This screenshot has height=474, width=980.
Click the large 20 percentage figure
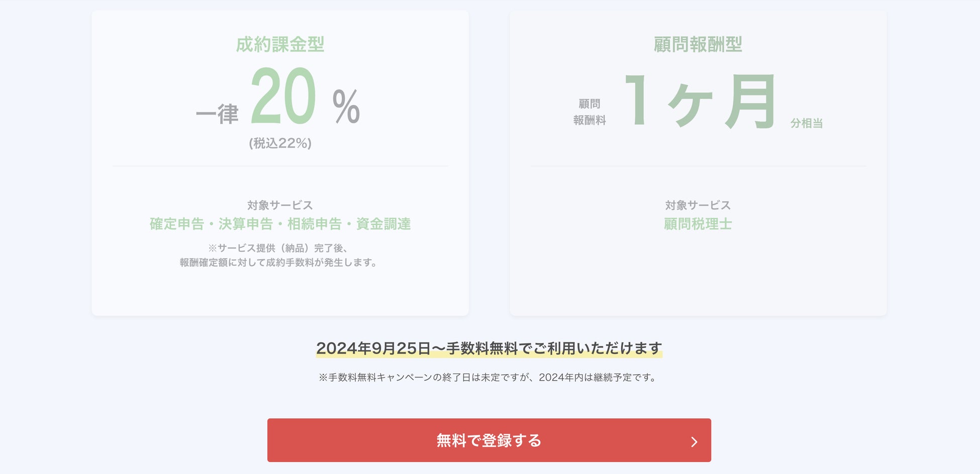[283, 95]
